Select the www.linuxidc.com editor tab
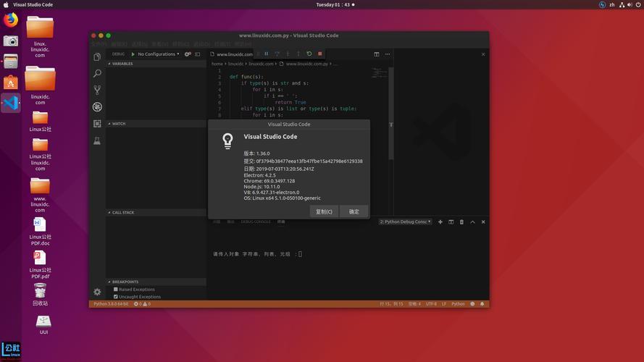The height and width of the screenshot is (362, 644). point(231,54)
